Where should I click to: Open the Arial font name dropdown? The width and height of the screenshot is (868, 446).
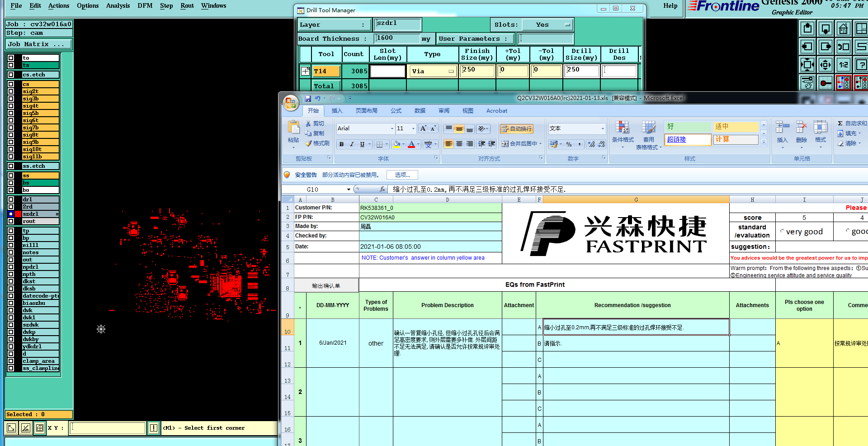[x=392, y=128]
